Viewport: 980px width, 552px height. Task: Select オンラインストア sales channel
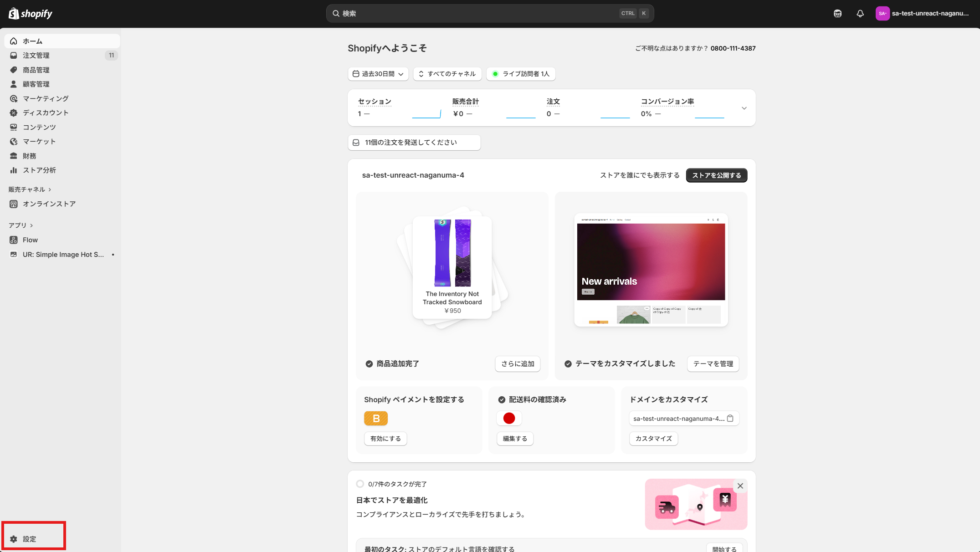[49, 204]
